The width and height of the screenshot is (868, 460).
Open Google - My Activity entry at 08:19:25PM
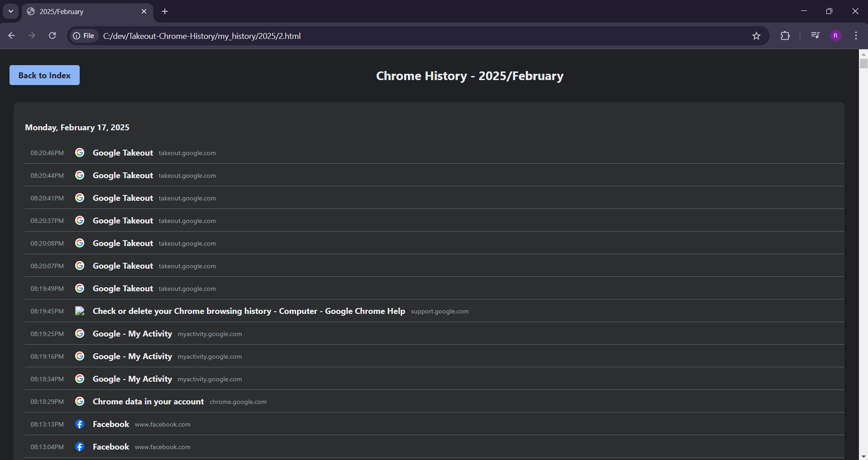pyautogui.click(x=132, y=334)
